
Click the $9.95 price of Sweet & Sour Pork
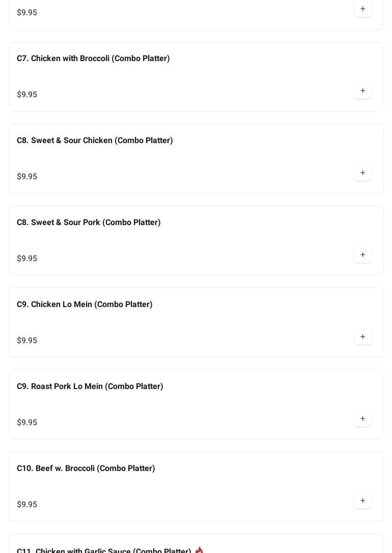pyautogui.click(x=27, y=259)
